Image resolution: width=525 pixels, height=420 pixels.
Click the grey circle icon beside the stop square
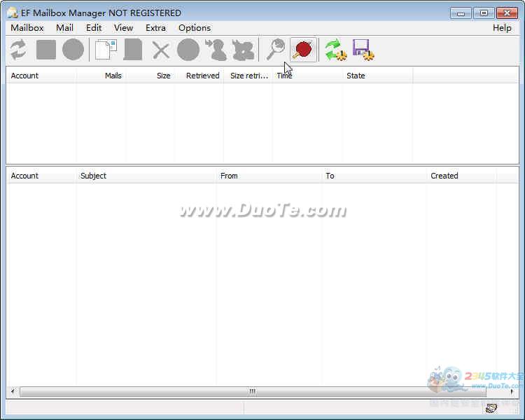coord(73,50)
